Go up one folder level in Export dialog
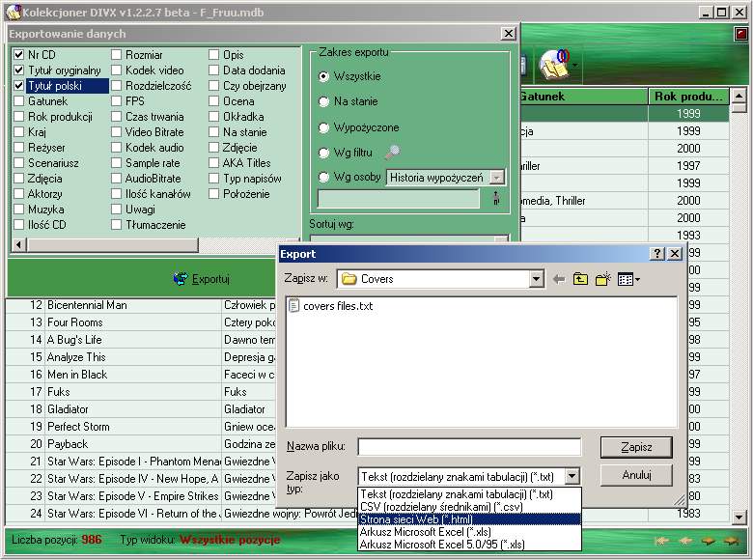This screenshot has height=560, width=753. [x=581, y=279]
